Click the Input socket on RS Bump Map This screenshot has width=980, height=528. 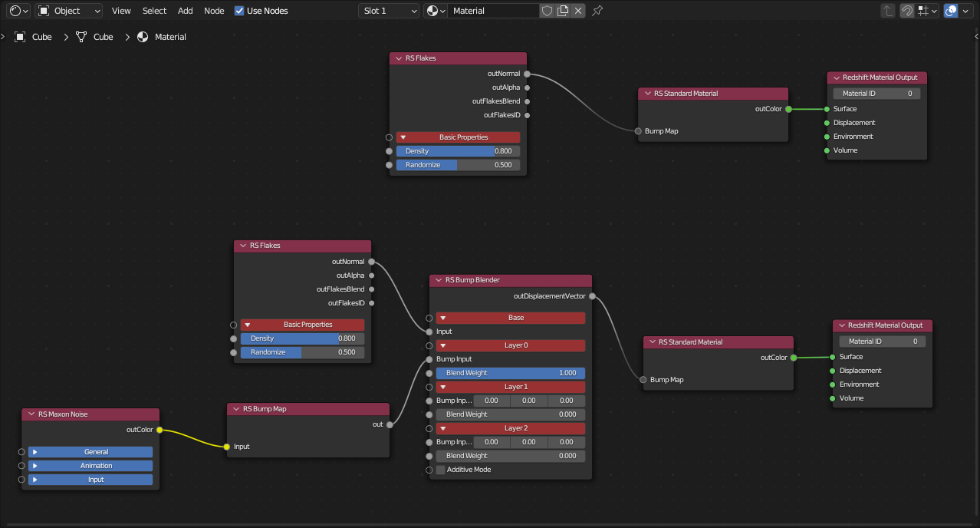[x=227, y=447]
